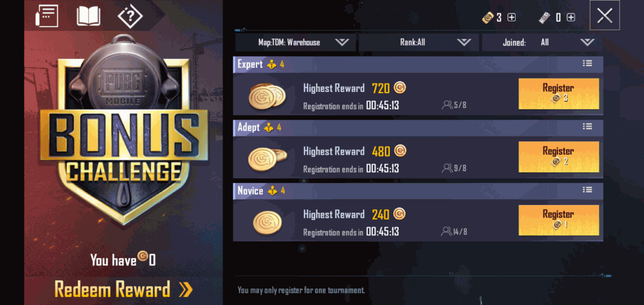Screen dimensions: 644x305
Task: Open Novice tournament details list icon
Action: point(587,190)
